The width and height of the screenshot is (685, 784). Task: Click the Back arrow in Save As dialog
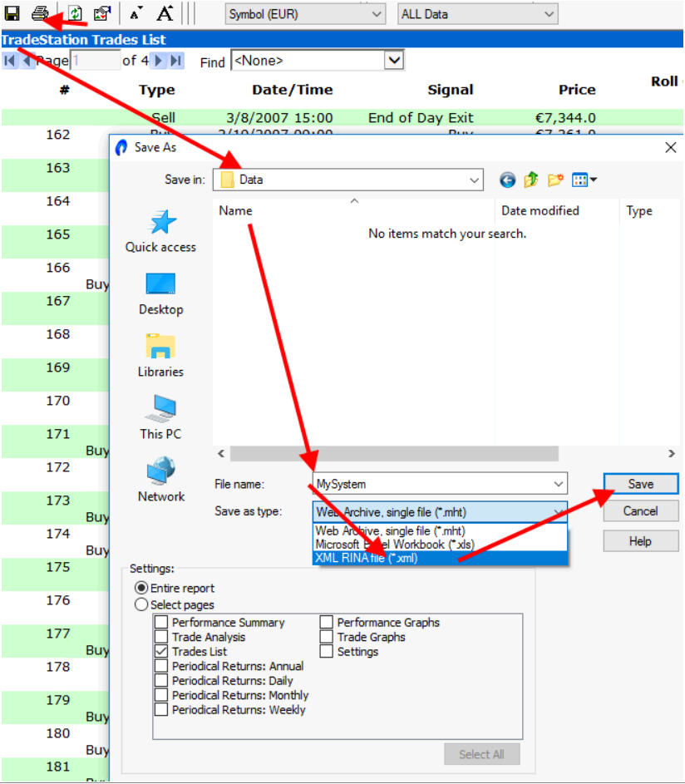pos(507,180)
